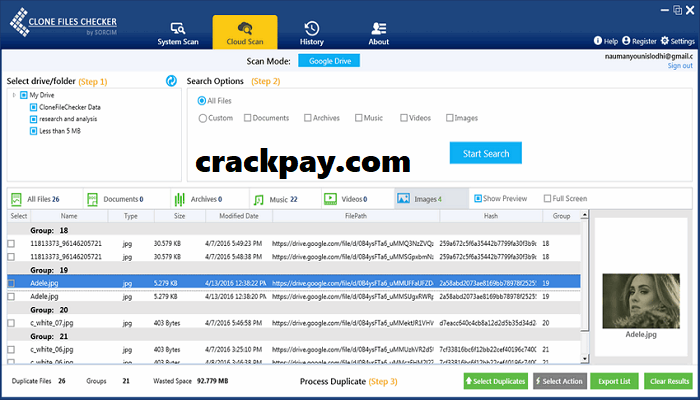Select the c_white_07.jpg file name
The image size is (700, 400).
pyautogui.click(x=52, y=323)
